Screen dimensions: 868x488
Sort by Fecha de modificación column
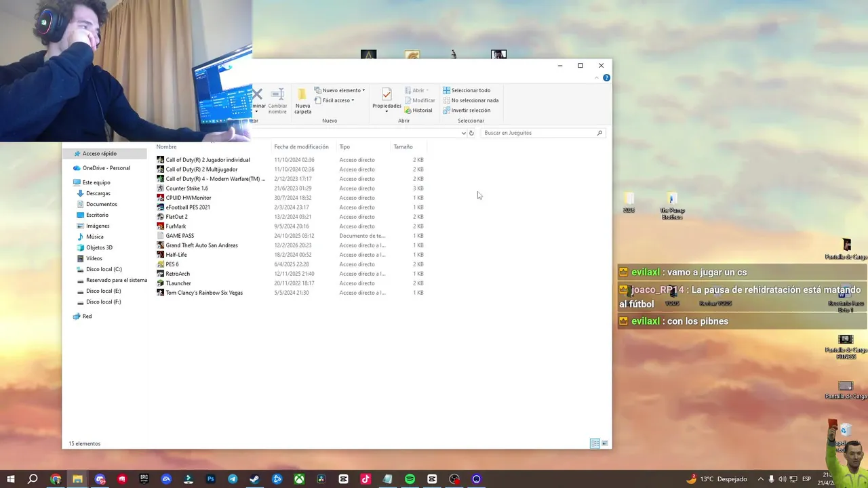[x=304, y=147]
